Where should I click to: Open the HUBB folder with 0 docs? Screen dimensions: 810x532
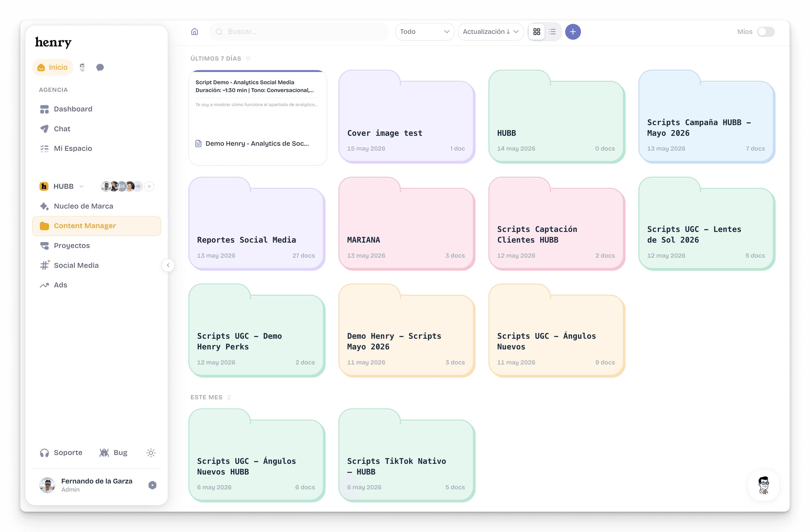[x=557, y=117]
